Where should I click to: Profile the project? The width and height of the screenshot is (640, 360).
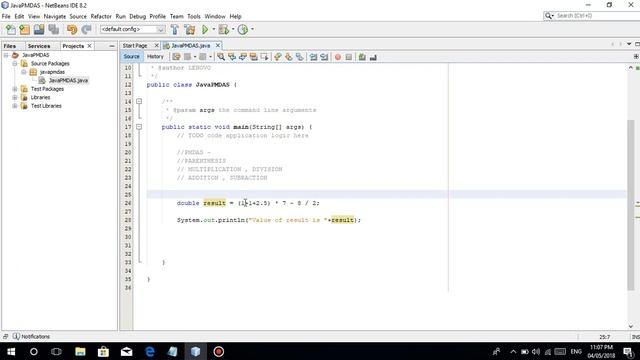(x=243, y=29)
